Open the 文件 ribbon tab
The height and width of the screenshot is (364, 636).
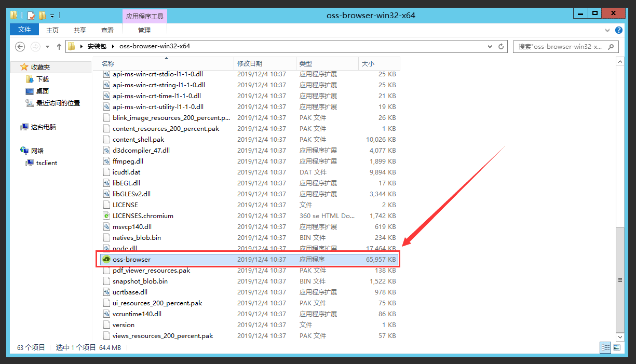[24, 30]
